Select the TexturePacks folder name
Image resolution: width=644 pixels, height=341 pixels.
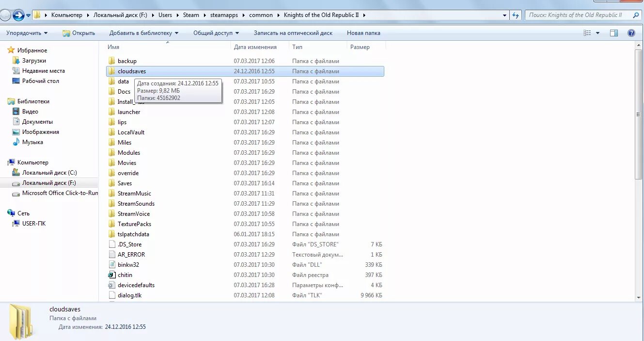point(134,224)
